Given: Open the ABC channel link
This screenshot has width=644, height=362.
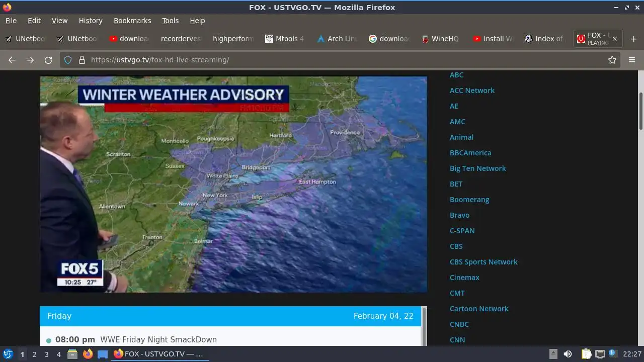Looking at the screenshot, I should 456,75.
